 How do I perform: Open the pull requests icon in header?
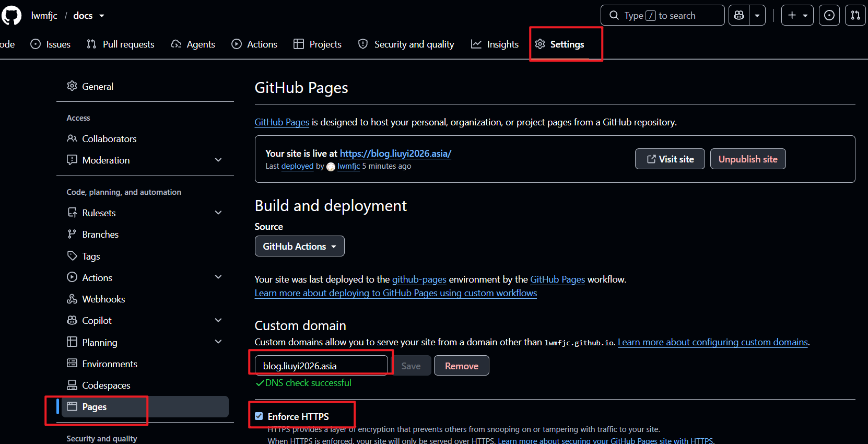[x=855, y=16]
